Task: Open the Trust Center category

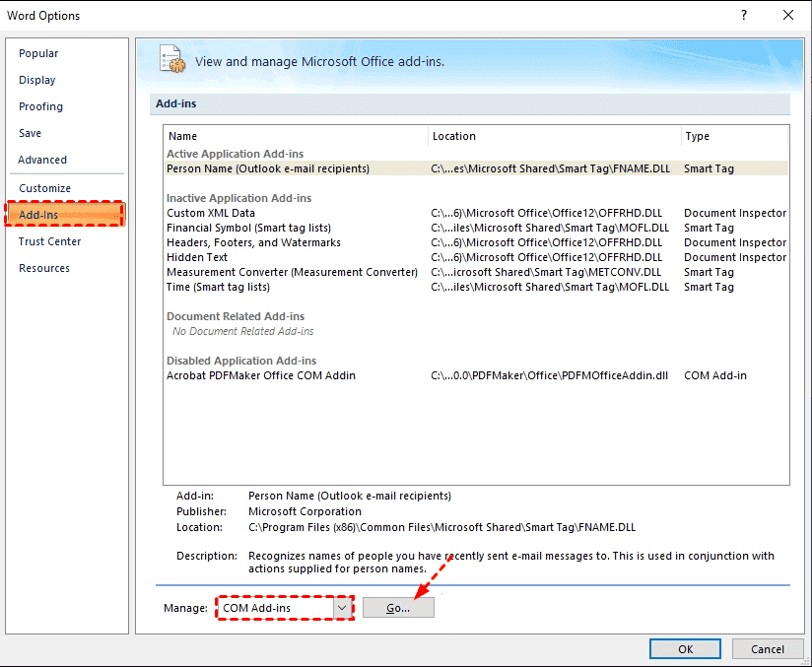Action: point(49,241)
